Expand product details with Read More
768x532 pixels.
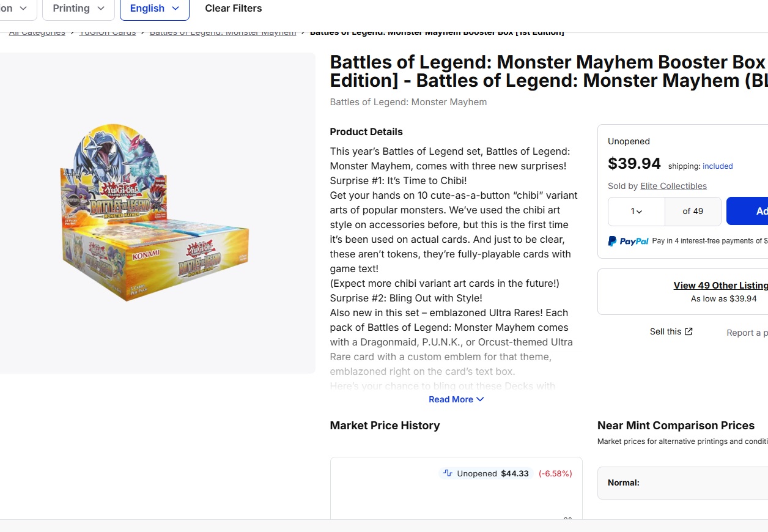click(456, 399)
